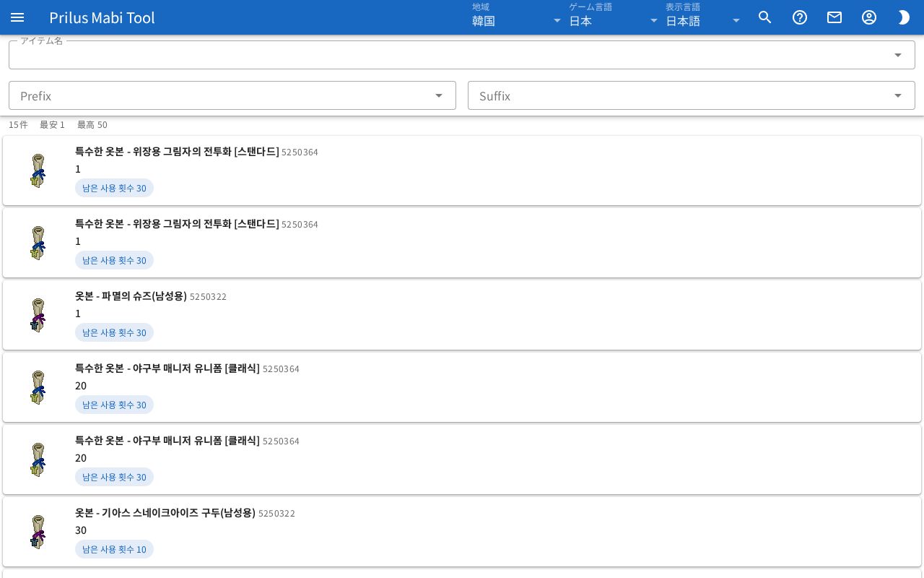This screenshot has width=924, height=578.
Task: Expand the アイテム名 field dropdown arrow
Action: 898,55
